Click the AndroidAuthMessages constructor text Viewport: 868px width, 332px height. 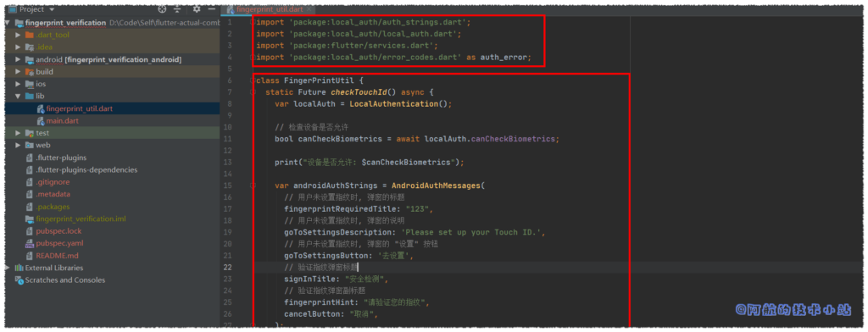tap(437, 185)
